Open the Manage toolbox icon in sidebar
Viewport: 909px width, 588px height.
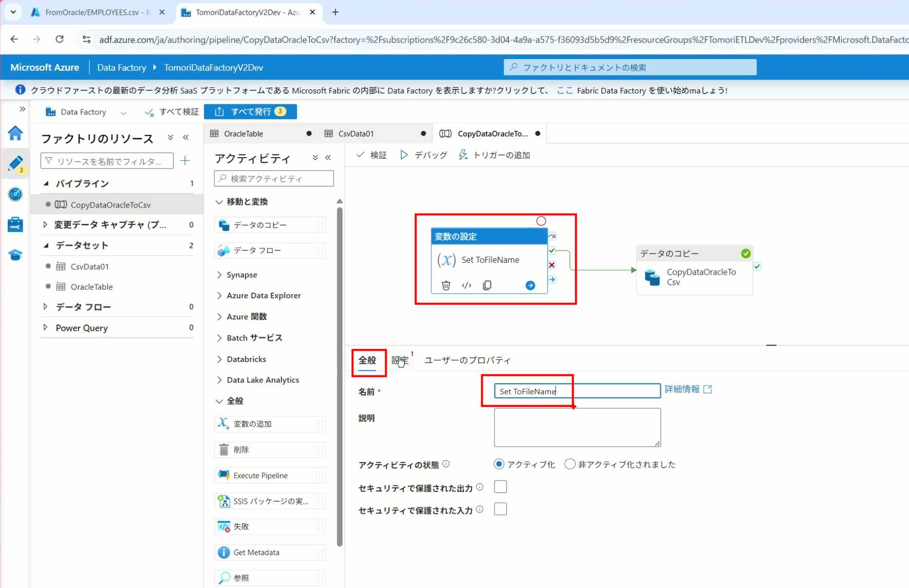tap(15, 224)
